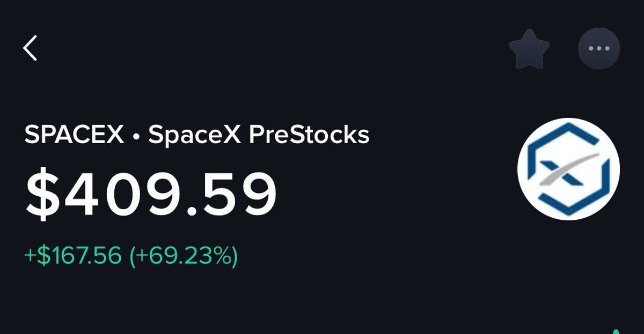644x334 pixels.
Task: Select the SpaceX PreStocks name text
Action: [259, 136]
